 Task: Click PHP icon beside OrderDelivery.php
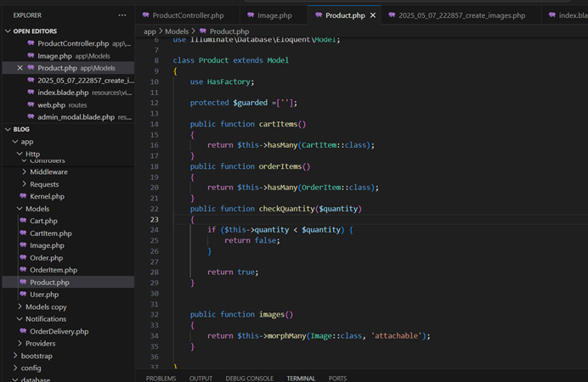pyautogui.click(x=22, y=331)
